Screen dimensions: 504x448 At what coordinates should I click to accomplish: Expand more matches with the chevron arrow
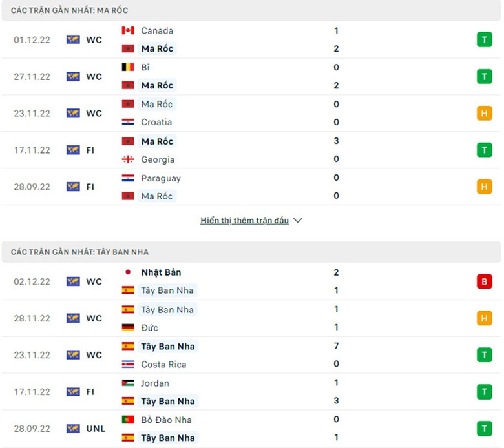[x=298, y=221]
